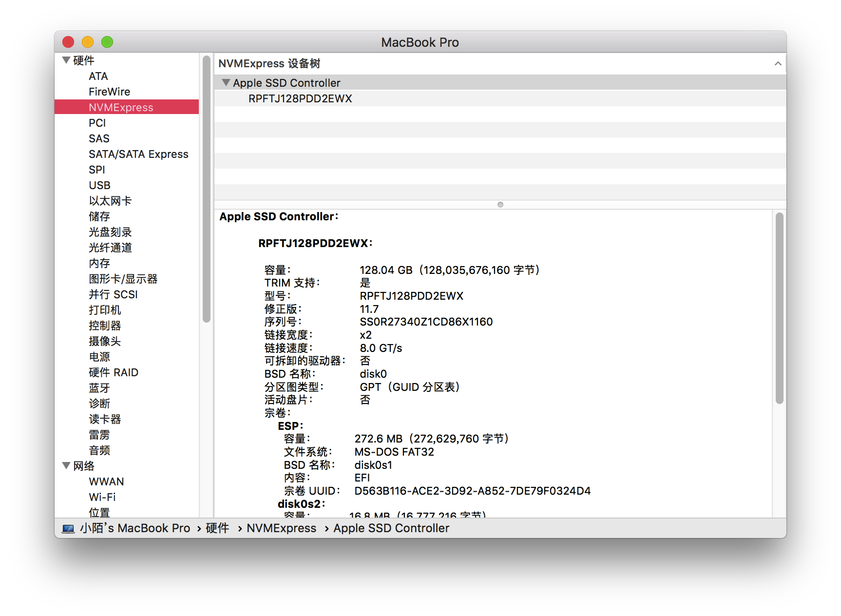
Task: Click the green zoom window button
Action: point(107,42)
